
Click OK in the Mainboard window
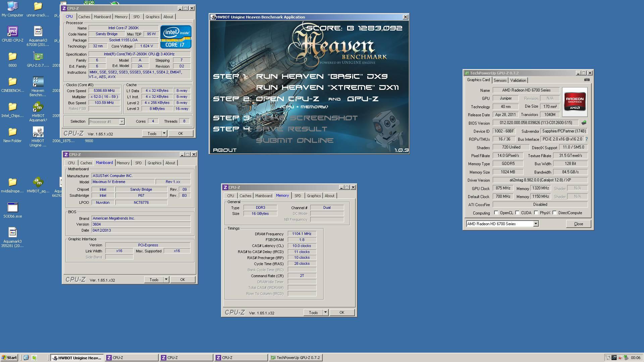182,280
